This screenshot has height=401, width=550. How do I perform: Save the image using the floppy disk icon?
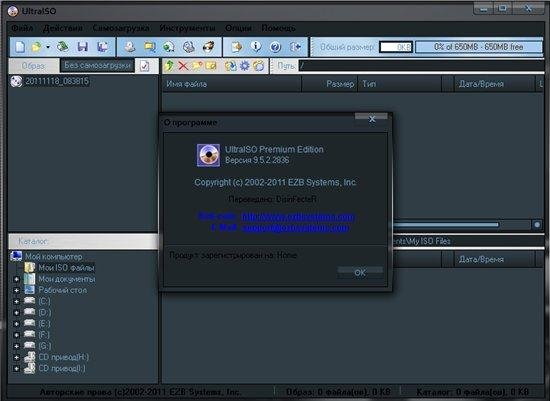tap(82, 47)
